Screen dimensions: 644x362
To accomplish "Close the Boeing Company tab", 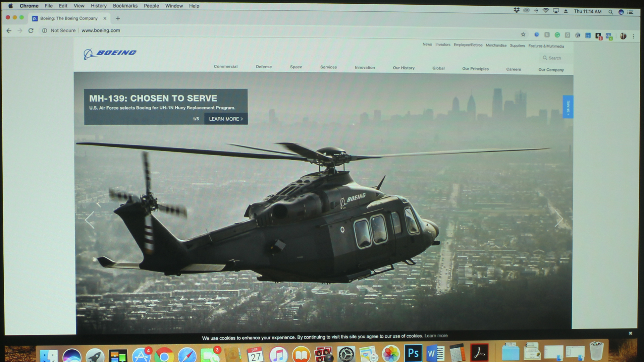I will [x=105, y=18].
